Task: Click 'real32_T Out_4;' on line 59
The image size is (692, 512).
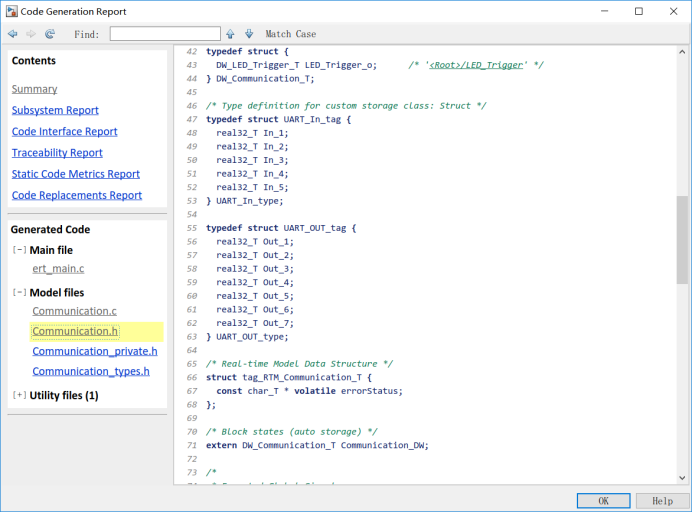Action: tap(255, 282)
